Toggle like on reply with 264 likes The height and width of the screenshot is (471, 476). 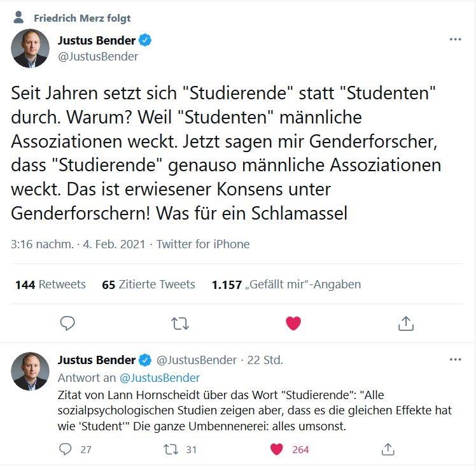(x=276, y=449)
